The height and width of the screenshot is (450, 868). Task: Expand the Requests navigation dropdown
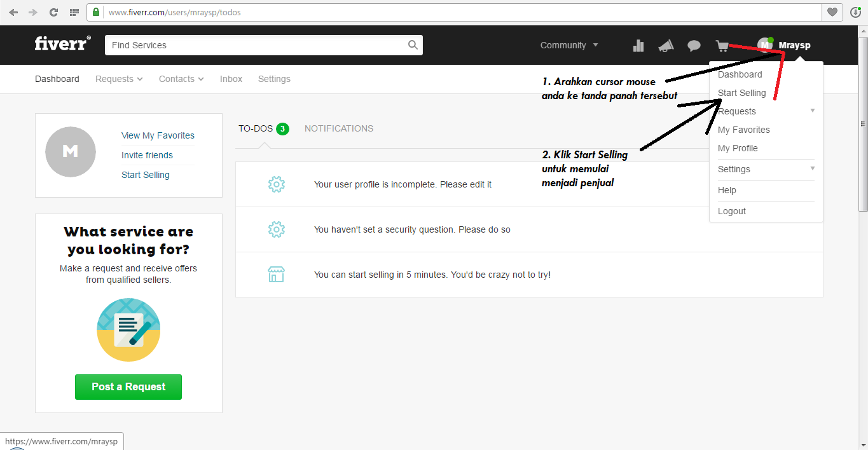pos(119,79)
